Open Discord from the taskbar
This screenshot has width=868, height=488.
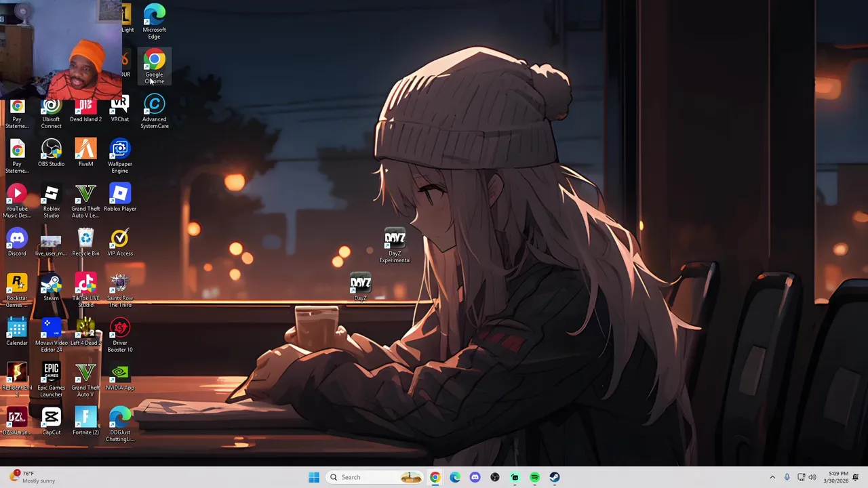475,477
